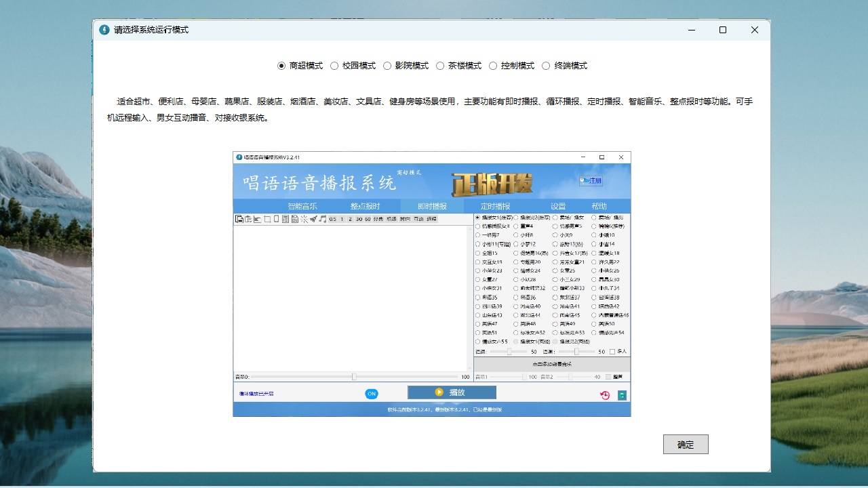Select the 校园模式 radio option
The width and height of the screenshot is (868, 488).
click(x=334, y=66)
